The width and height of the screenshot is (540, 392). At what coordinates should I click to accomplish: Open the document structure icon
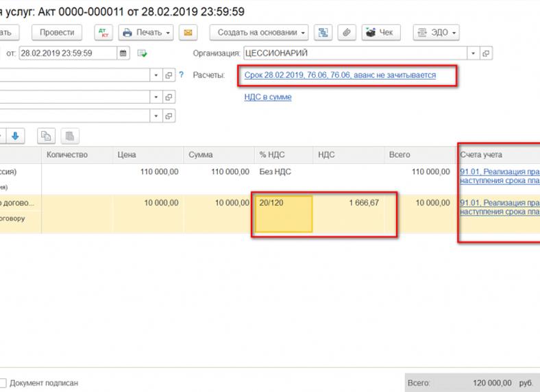[323, 32]
